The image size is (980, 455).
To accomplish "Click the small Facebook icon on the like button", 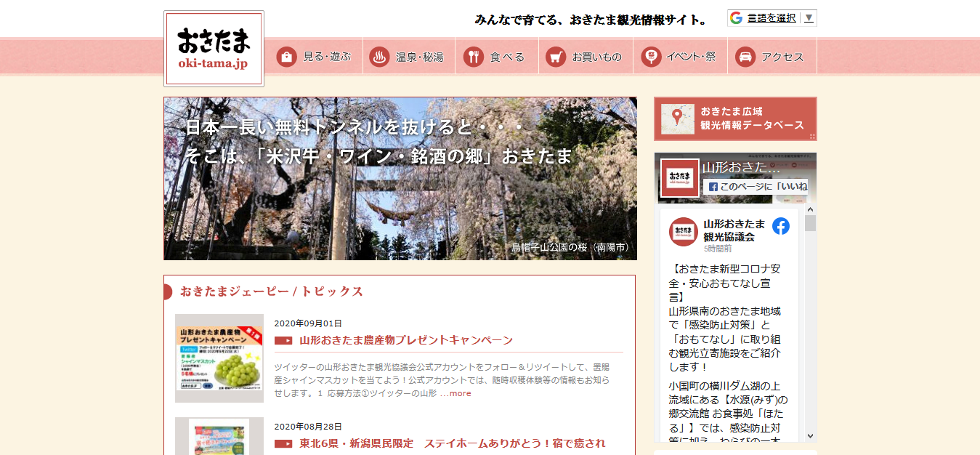I will tap(713, 187).
